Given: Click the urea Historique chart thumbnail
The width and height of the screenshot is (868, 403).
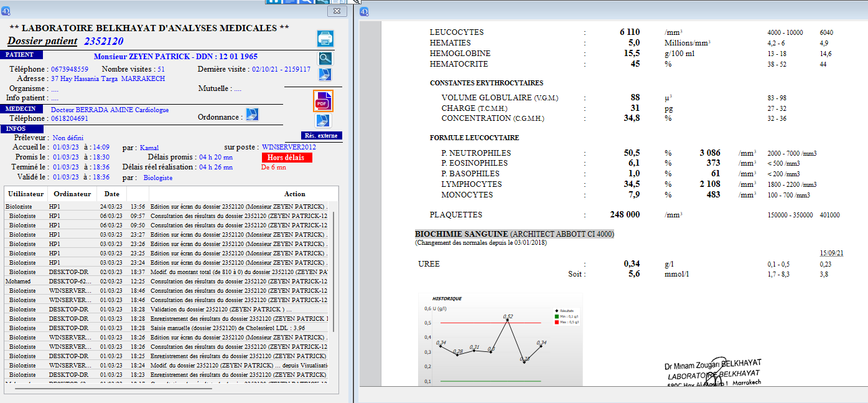Looking at the screenshot, I should 500,339.
